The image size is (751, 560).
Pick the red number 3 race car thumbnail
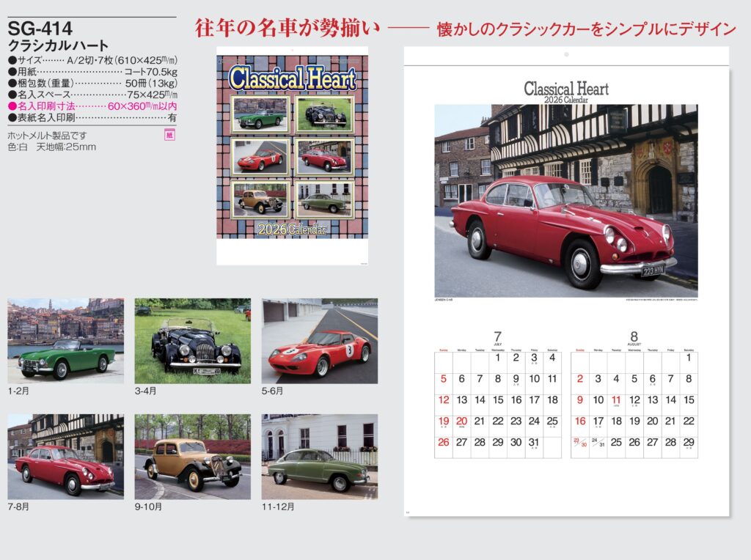(x=319, y=340)
